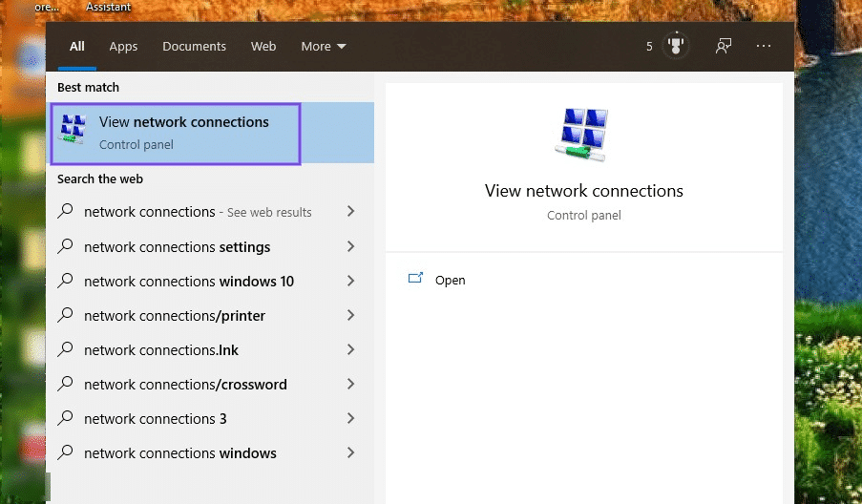
Task: Expand arrow for 'network connections windows 10'
Action: [350, 281]
